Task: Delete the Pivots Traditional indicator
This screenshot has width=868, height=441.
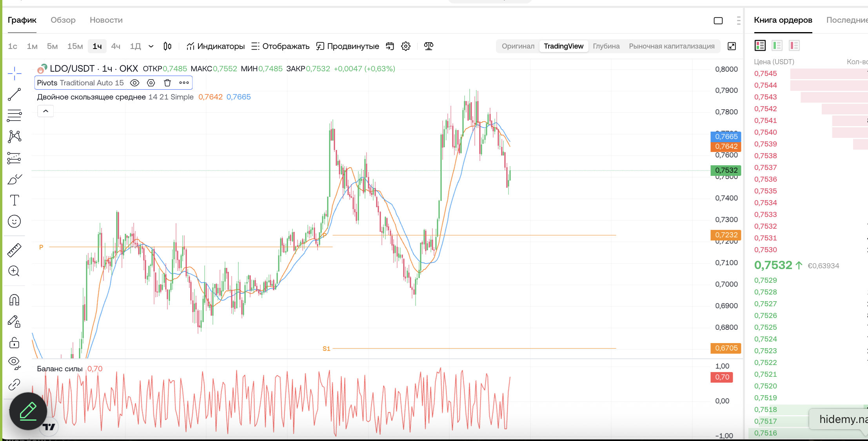Action: point(167,83)
